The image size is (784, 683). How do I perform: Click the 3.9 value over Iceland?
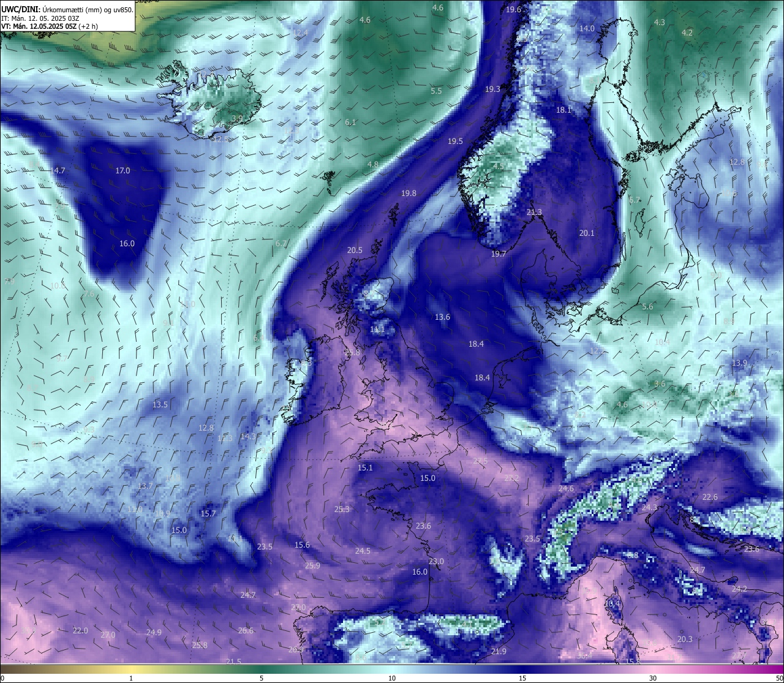237,118
